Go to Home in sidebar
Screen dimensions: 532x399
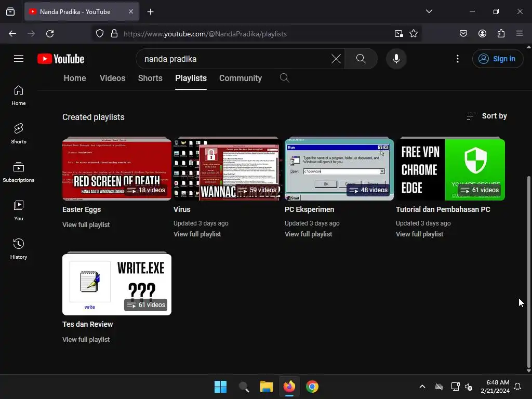19,96
